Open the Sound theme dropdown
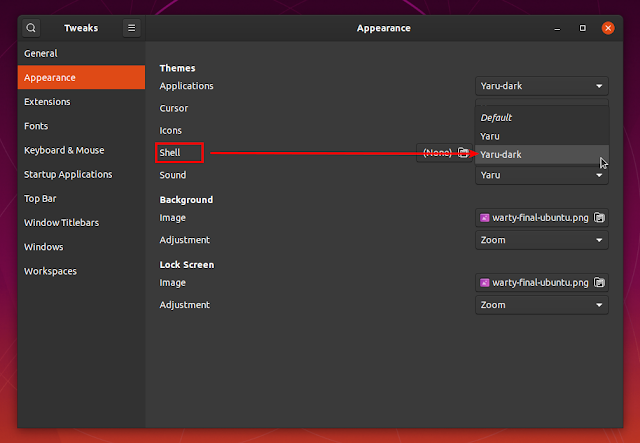 click(542, 175)
